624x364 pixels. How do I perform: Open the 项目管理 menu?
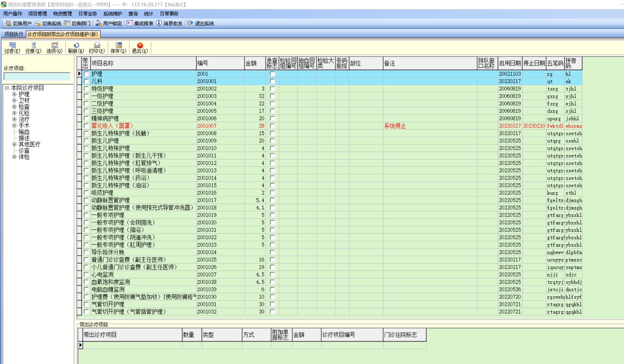coord(37,14)
